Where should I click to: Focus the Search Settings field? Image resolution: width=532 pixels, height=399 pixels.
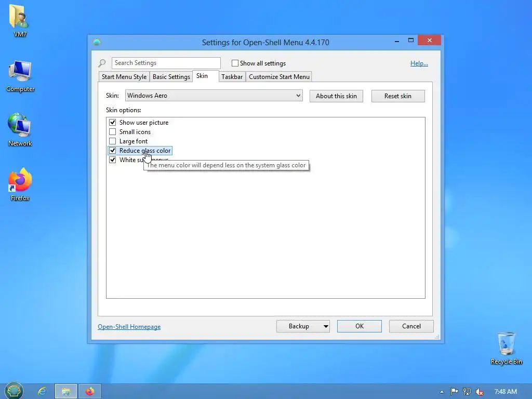coord(166,63)
